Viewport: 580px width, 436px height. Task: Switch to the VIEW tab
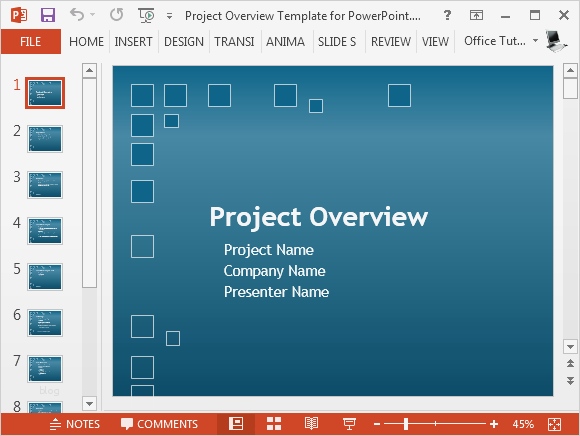point(435,41)
